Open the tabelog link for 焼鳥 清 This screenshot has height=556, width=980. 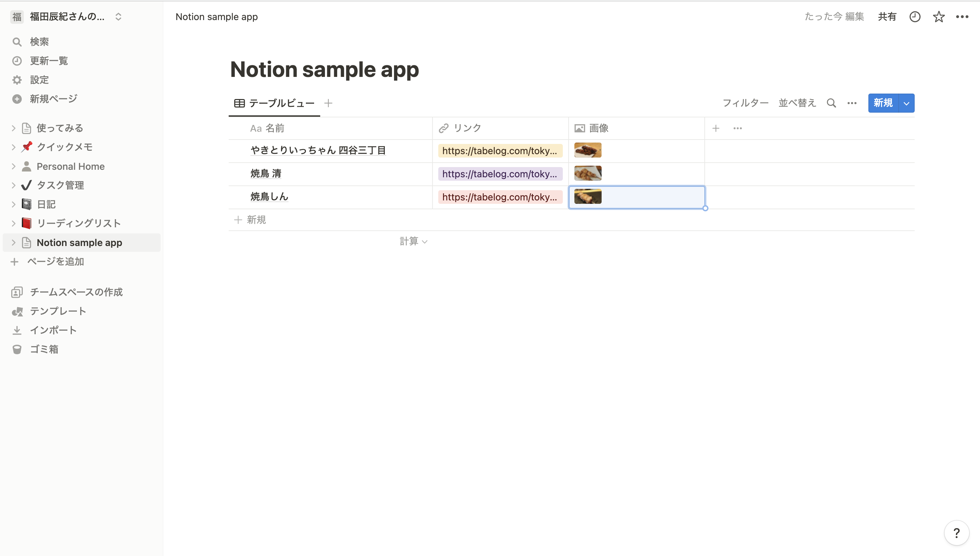pos(499,174)
